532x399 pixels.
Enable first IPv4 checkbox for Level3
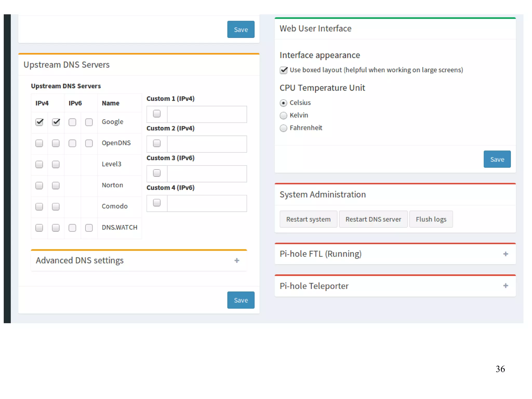[39, 164]
